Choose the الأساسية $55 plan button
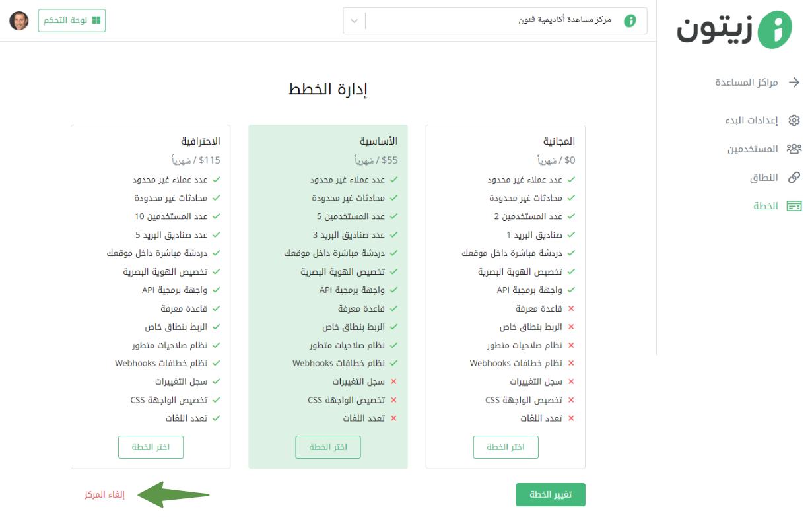Viewport: 812px width, 530px height. (328, 447)
